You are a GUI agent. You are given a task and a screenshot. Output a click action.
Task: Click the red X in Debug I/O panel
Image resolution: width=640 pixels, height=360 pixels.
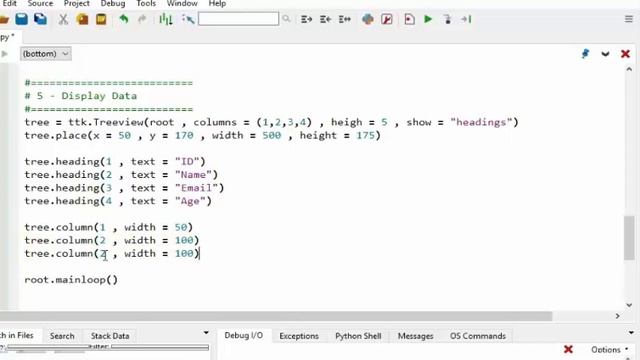568,349
